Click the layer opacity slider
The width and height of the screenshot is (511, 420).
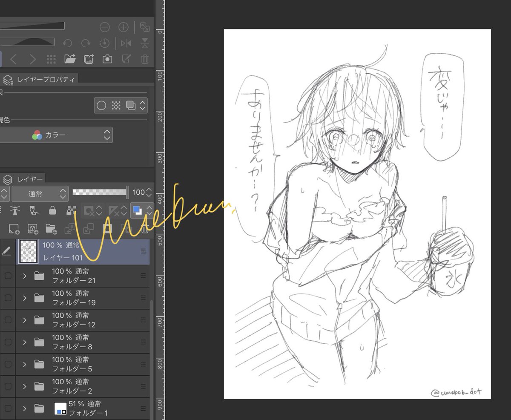100,193
